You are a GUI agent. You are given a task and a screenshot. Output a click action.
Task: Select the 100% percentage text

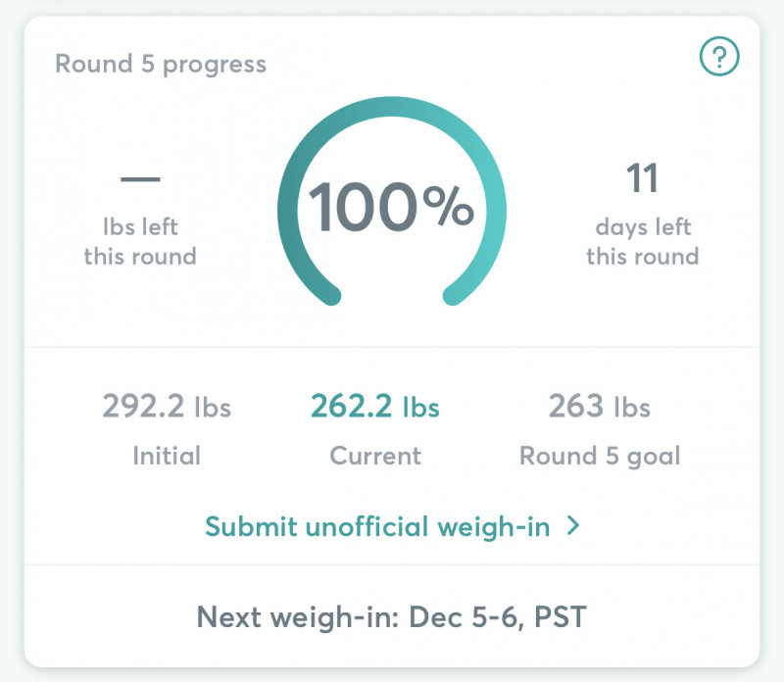point(391,207)
